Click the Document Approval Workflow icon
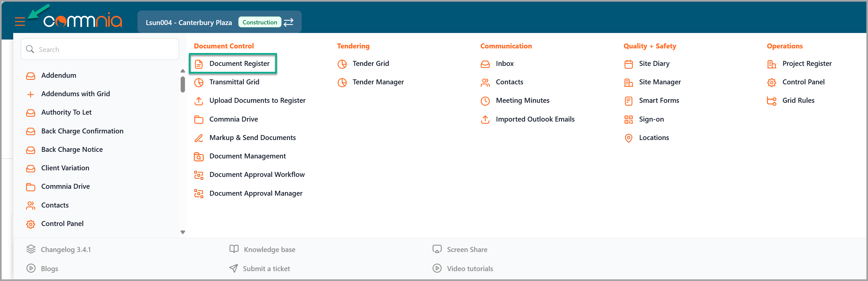 pyautogui.click(x=199, y=175)
